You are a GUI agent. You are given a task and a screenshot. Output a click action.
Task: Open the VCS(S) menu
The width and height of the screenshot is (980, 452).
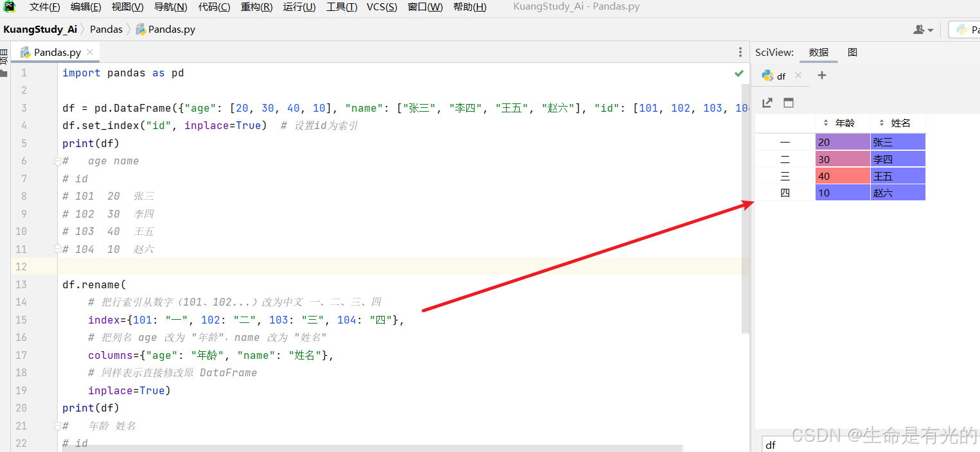coord(382,7)
